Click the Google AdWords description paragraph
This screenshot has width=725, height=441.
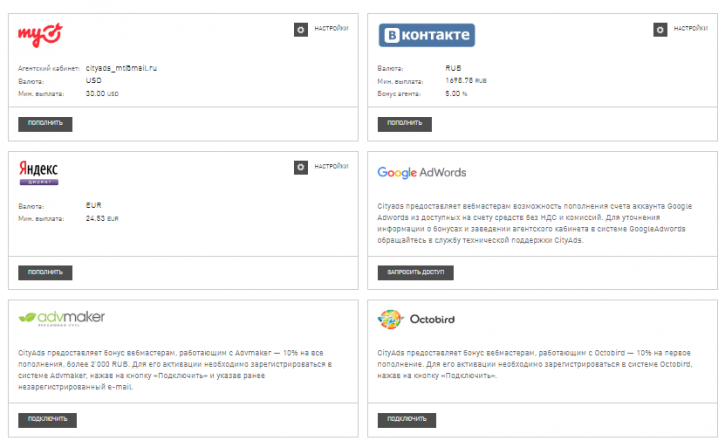pos(535,223)
